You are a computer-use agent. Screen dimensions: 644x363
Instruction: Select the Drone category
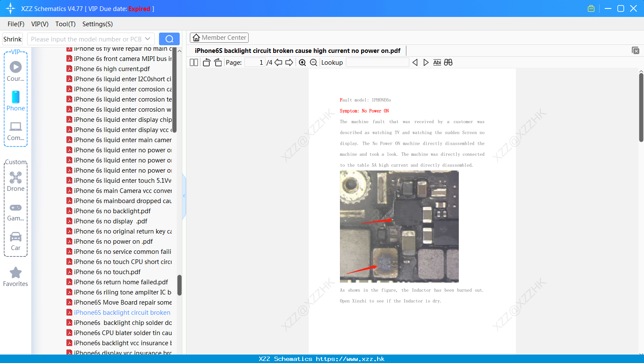click(x=16, y=181)
